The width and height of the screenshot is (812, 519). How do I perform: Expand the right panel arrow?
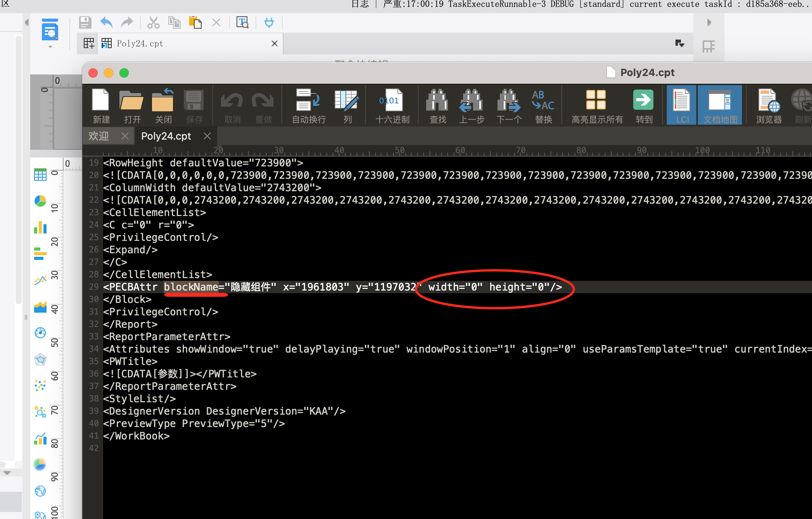[x=709, y=22]
